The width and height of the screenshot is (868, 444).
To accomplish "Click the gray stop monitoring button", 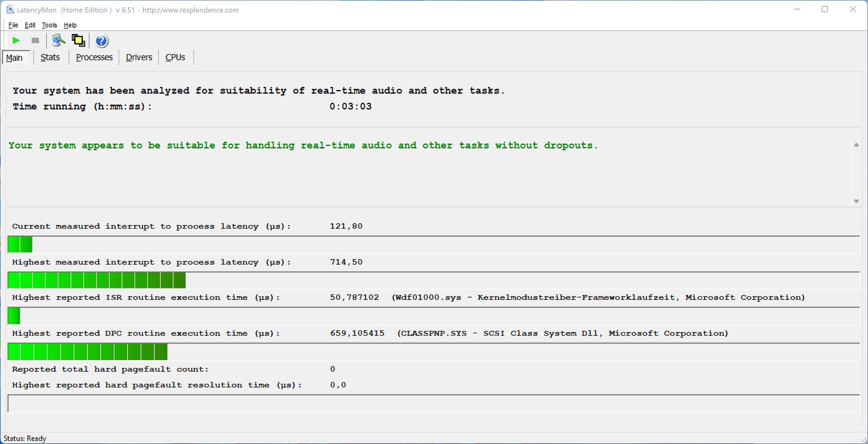I will point(35,41).
